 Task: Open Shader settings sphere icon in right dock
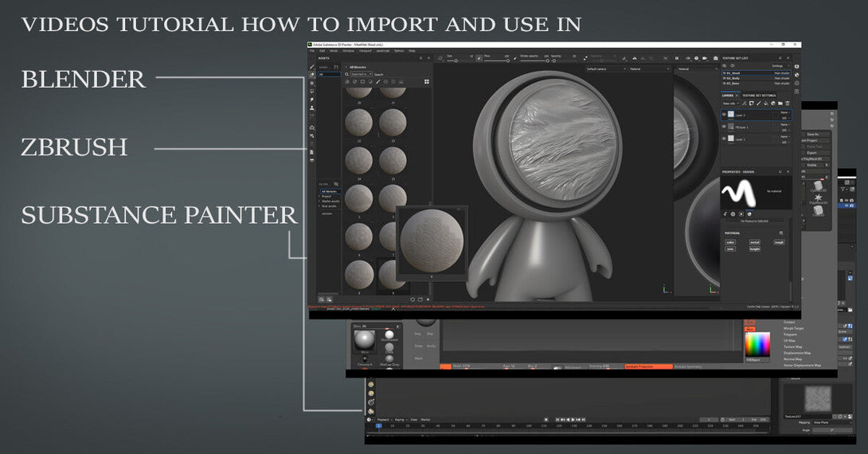coord(796,75)
